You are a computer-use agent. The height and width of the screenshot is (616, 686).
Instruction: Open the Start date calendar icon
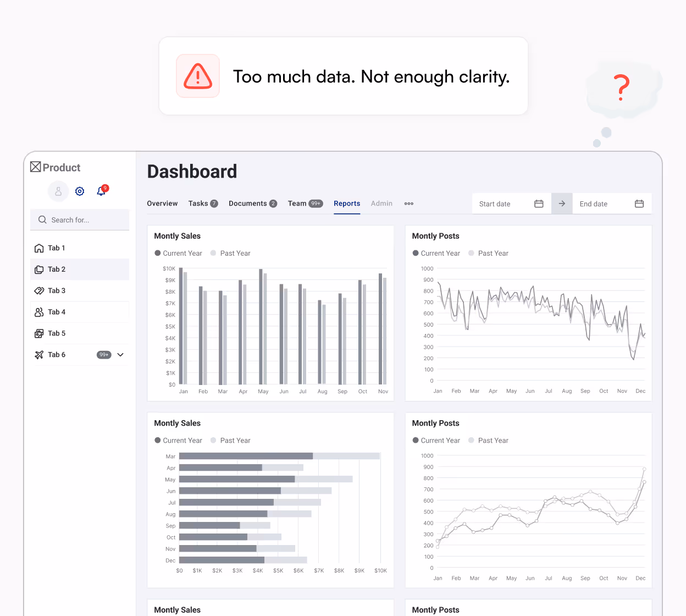(x=539, y=204)
